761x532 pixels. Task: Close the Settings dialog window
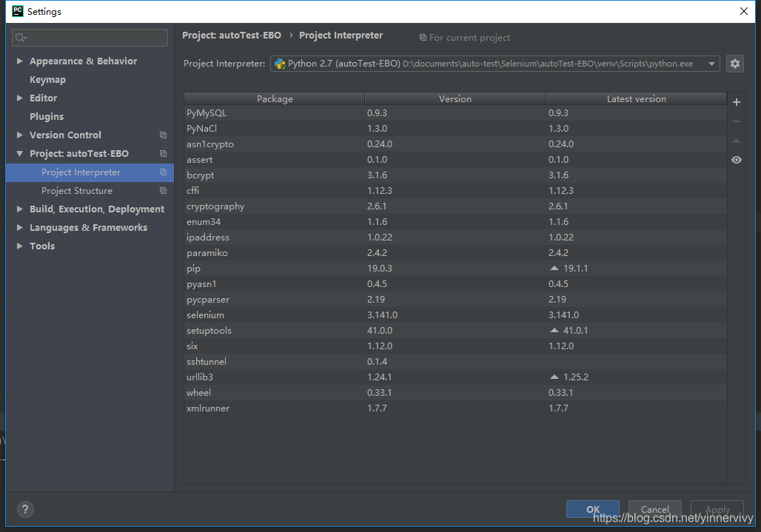[x=743, y=11]
